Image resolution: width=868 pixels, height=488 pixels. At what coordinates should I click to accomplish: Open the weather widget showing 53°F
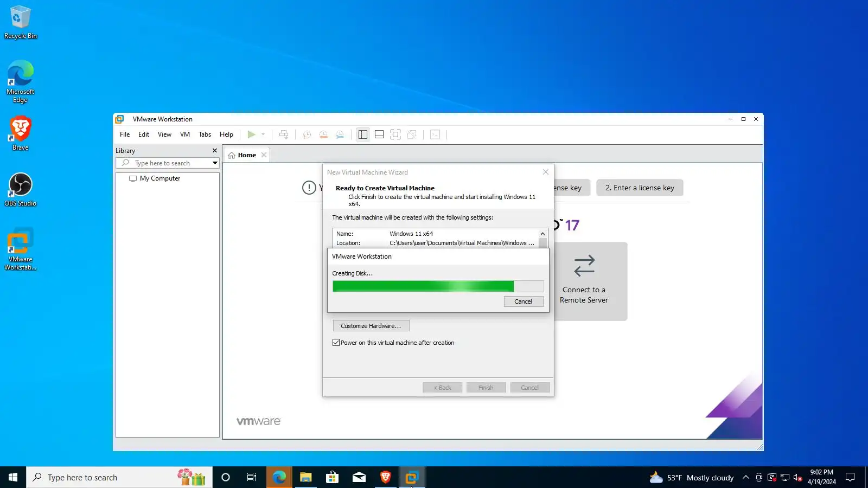click(x=692, y=477)
